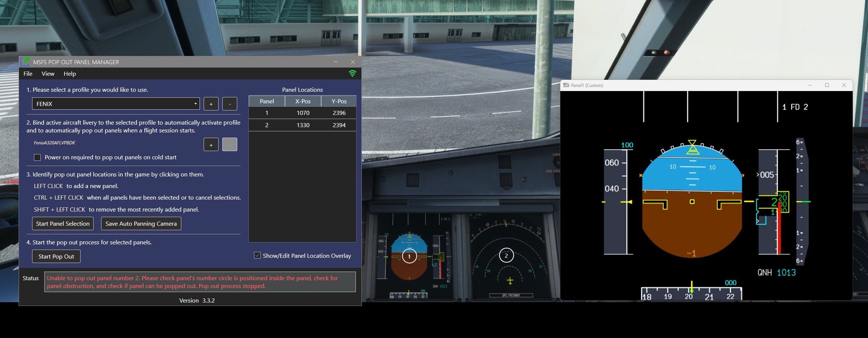Select panel 2 row in Panel Locations table
This screenshot has height=338, width=868.
[303, 125]
